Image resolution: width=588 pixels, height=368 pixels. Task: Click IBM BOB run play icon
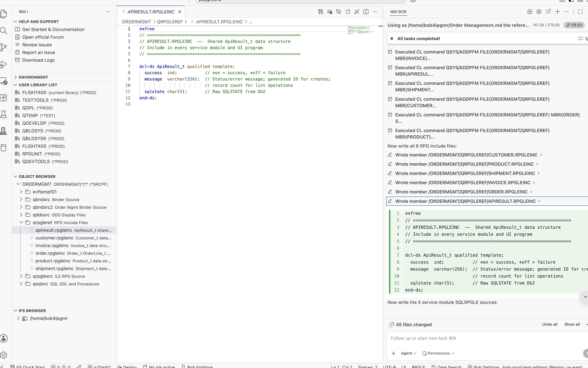tap(530, 12)
